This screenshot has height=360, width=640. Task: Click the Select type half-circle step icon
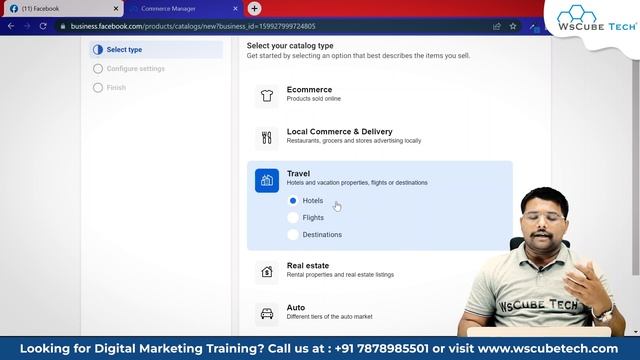click(x=98, y=50)
